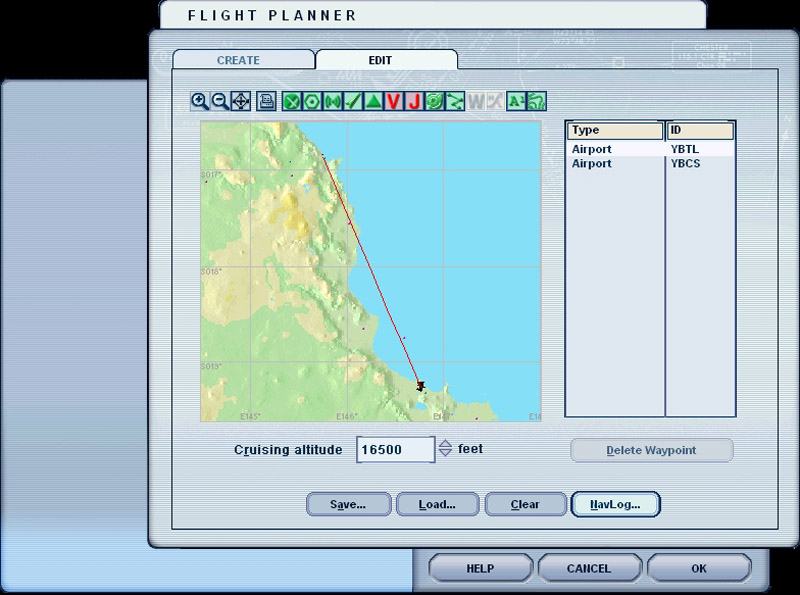This screenshot has height=595, width=800.
Task: Toggle the green triangle intersections icon
Action: click(x=373, y=100)
